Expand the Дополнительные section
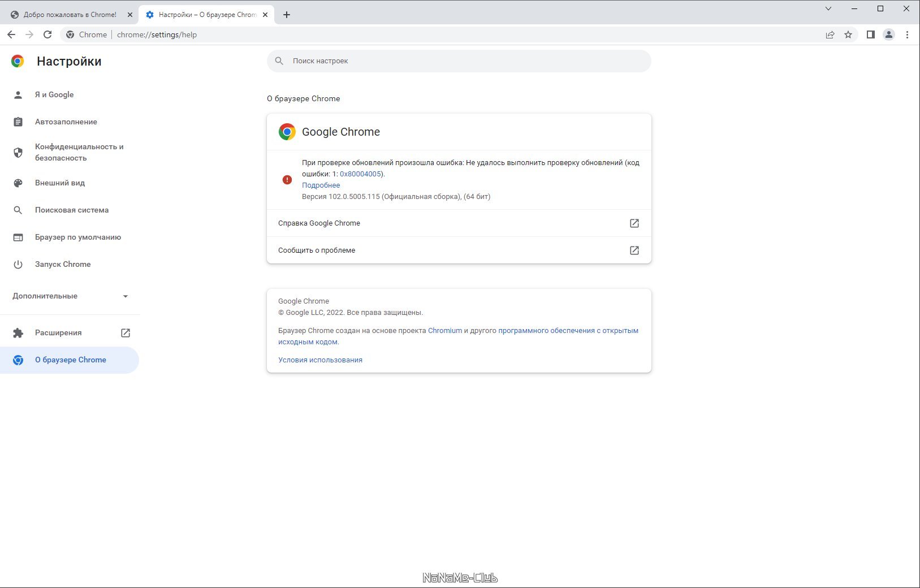 pos(70,296)
